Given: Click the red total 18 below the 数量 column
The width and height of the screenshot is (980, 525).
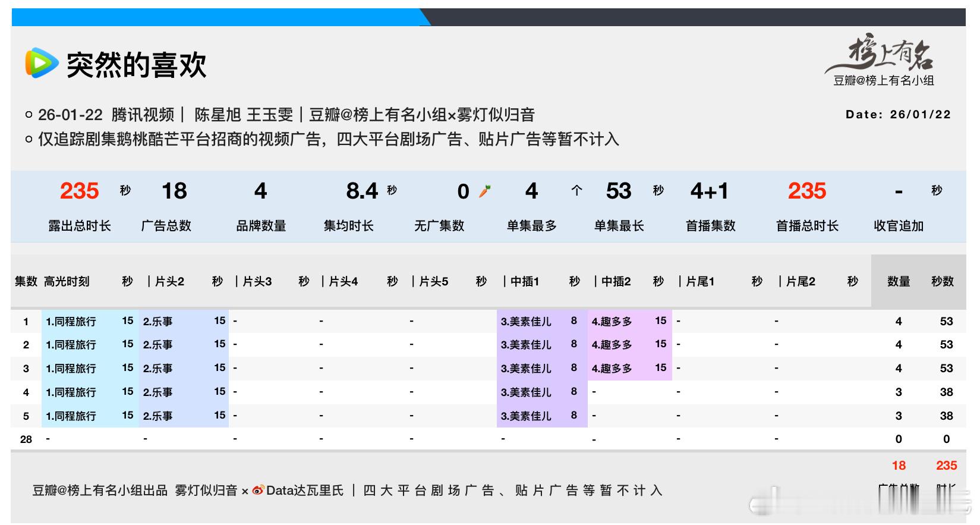Looking at the screenshot, I should coord(899,466).
